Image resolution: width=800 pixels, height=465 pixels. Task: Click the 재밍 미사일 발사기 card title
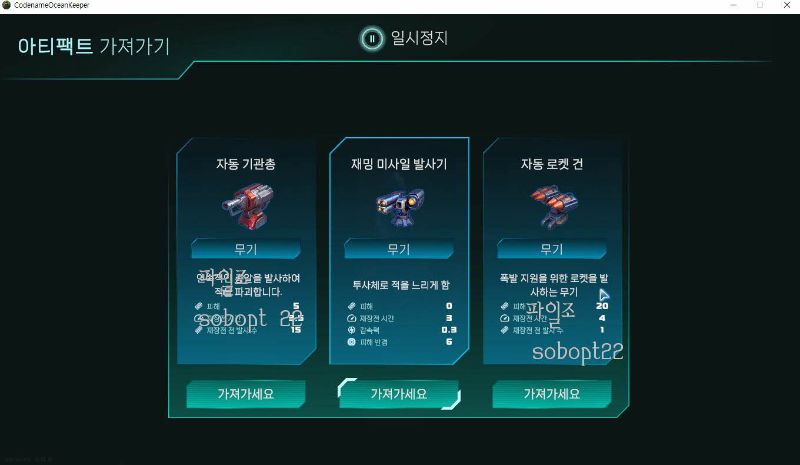tap(399, 164)
